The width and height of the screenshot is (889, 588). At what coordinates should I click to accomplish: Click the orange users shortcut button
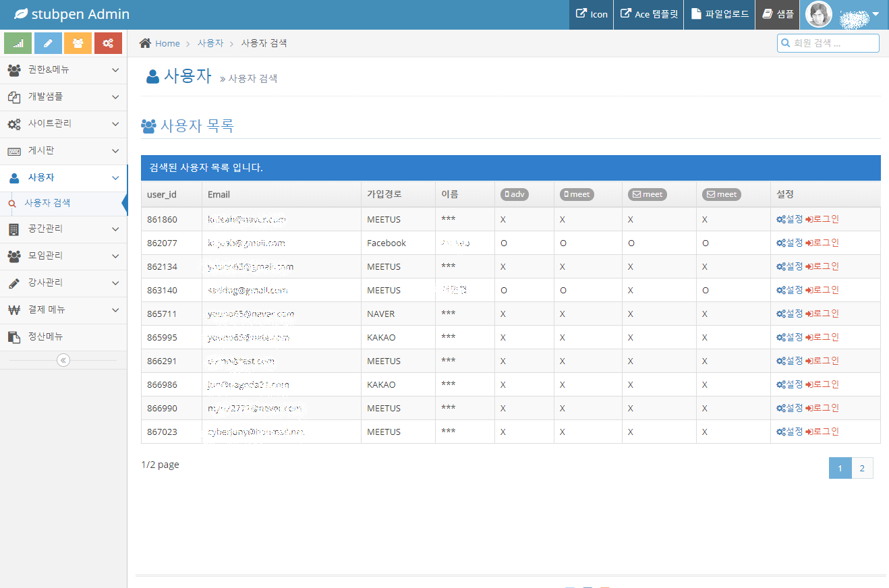pos(78,43)
